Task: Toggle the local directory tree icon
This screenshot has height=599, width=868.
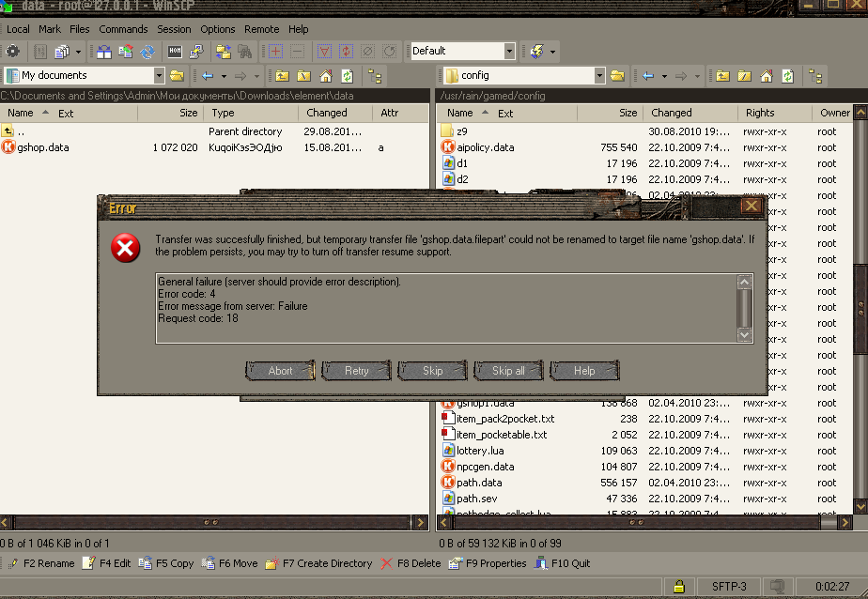Action: [x=375, y=76]
